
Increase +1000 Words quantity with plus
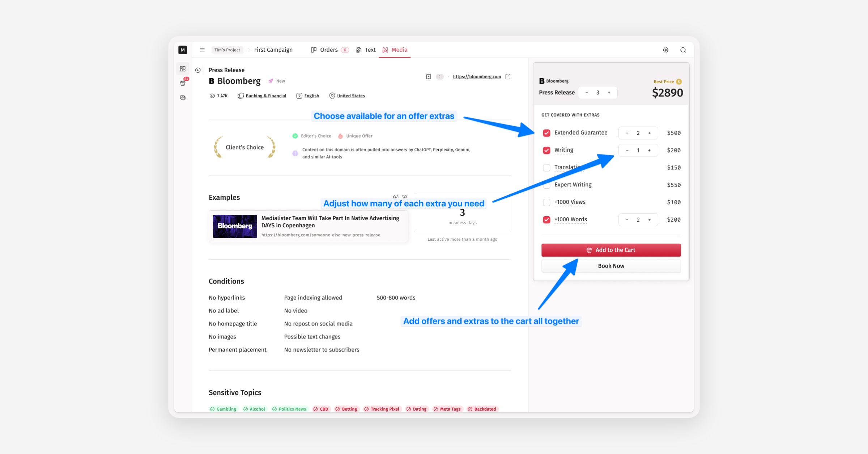(x=650, y=220)
